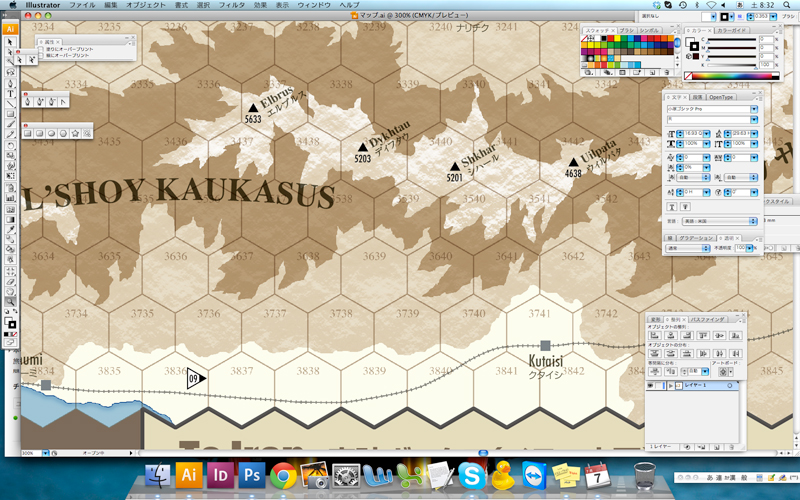Switch to the カラーガイド tab

733,31
